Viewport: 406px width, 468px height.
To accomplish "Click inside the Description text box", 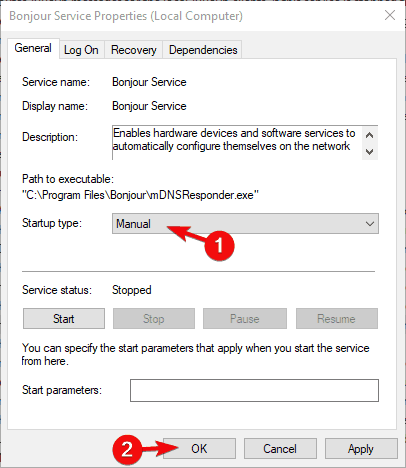I will pos(237,143).
